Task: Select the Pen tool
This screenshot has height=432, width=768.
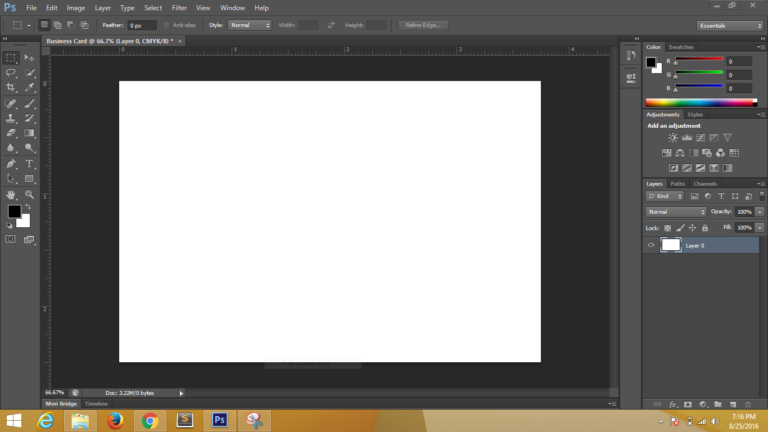Action: pos(11,164)
